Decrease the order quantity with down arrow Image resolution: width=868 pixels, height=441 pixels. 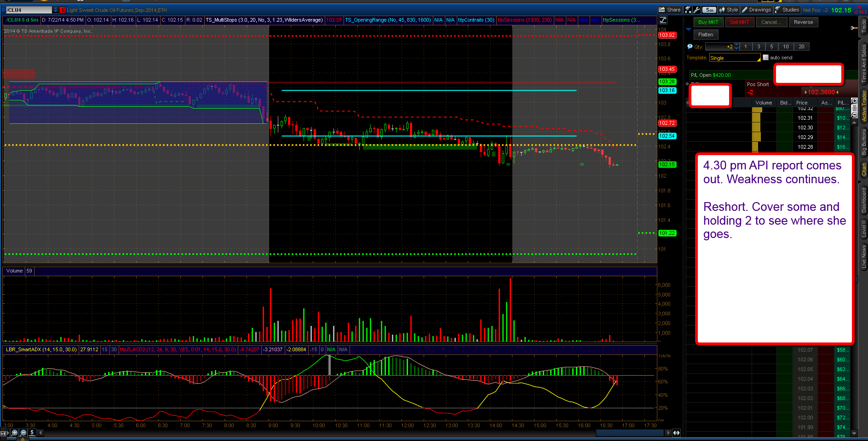click(x=736, y=48)
